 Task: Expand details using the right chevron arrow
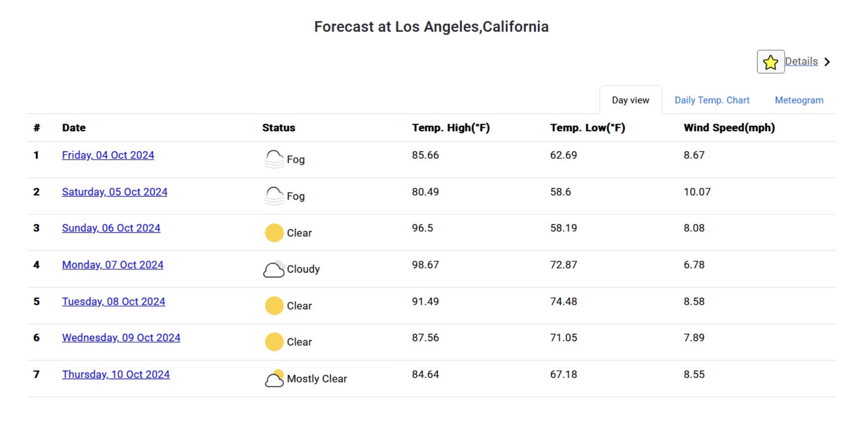pos(827,62)
